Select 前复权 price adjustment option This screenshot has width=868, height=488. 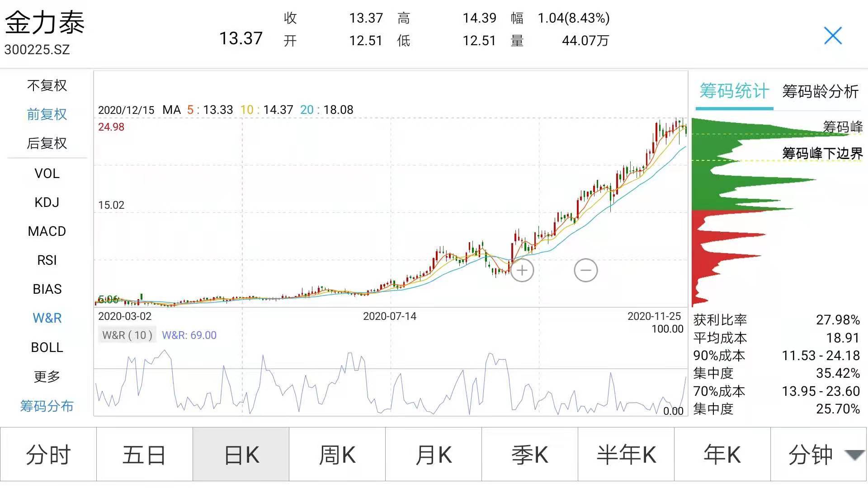47,114
